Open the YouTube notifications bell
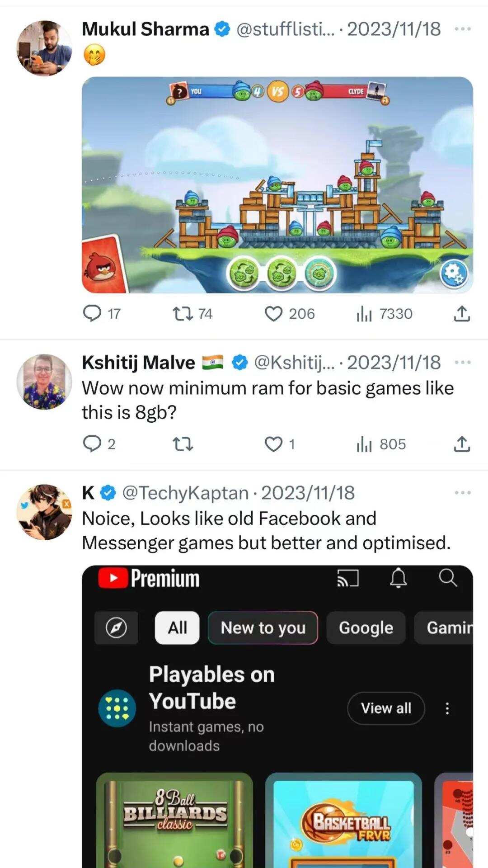This screenshot has height=868, width=488. coord(398,578)
